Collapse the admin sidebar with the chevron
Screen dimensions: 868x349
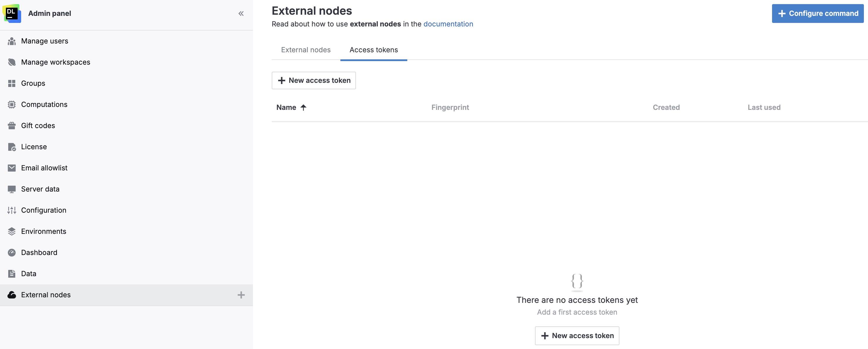coord(241,14)
